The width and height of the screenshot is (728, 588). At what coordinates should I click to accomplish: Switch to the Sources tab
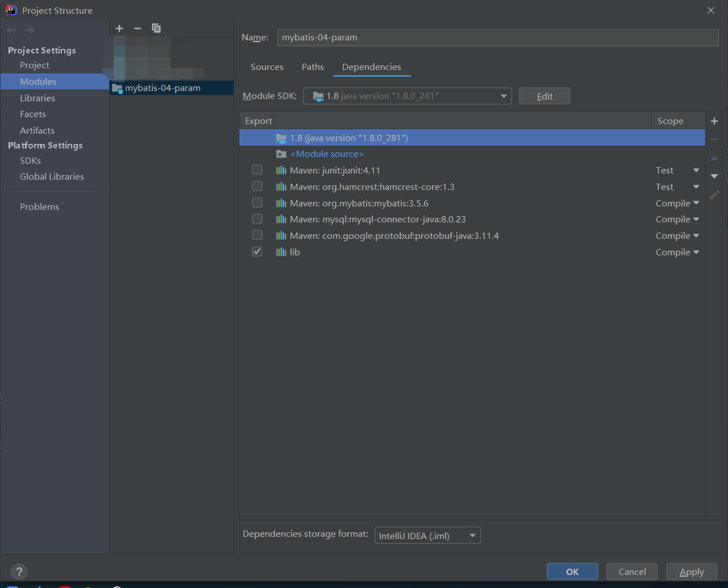click(x=267, y=67)
